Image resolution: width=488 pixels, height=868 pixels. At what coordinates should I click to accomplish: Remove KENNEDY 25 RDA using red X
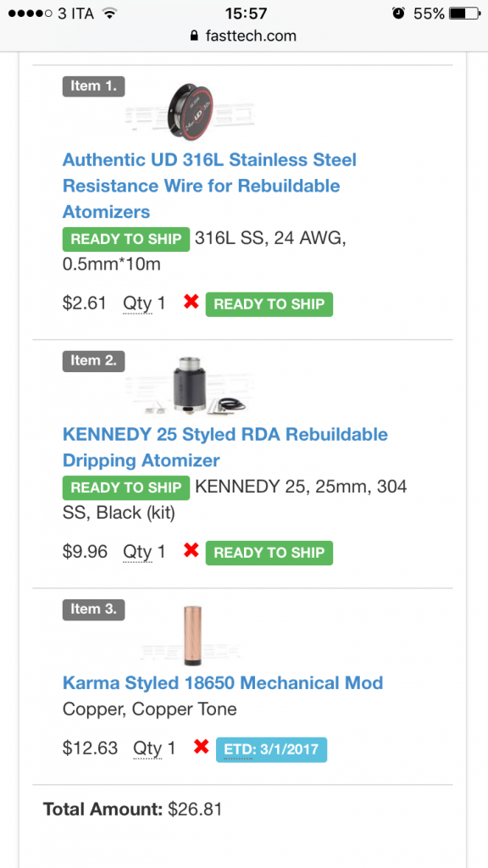(191, 550)
